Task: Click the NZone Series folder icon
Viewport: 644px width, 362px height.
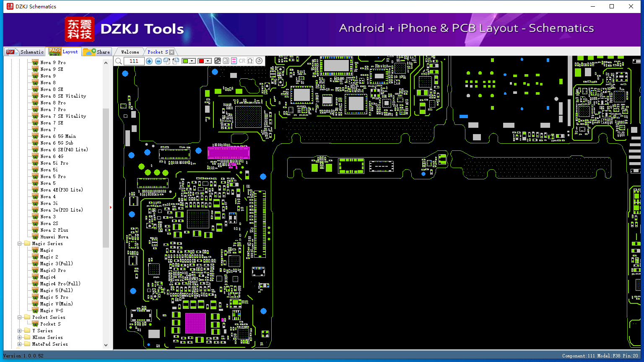Action: coord(27,337)
